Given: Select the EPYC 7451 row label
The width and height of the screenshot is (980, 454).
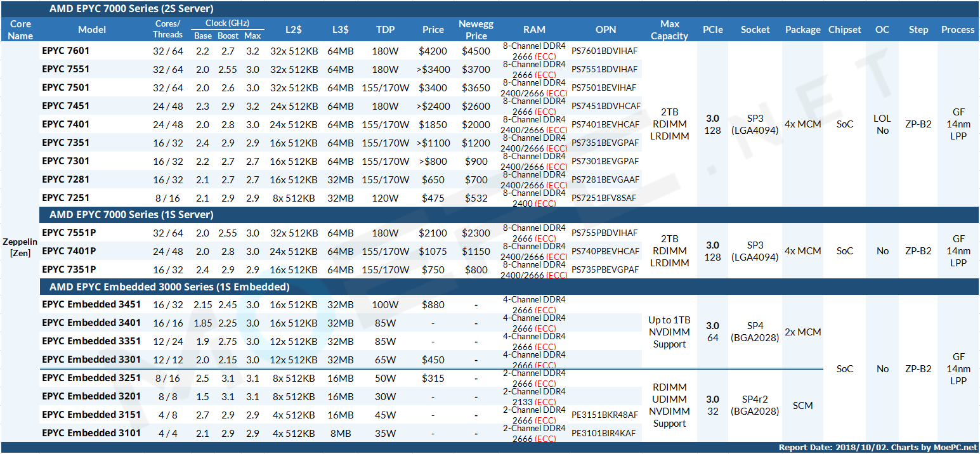Looking at the screenshot, I should pyautogui.click(x=65, y=106).
